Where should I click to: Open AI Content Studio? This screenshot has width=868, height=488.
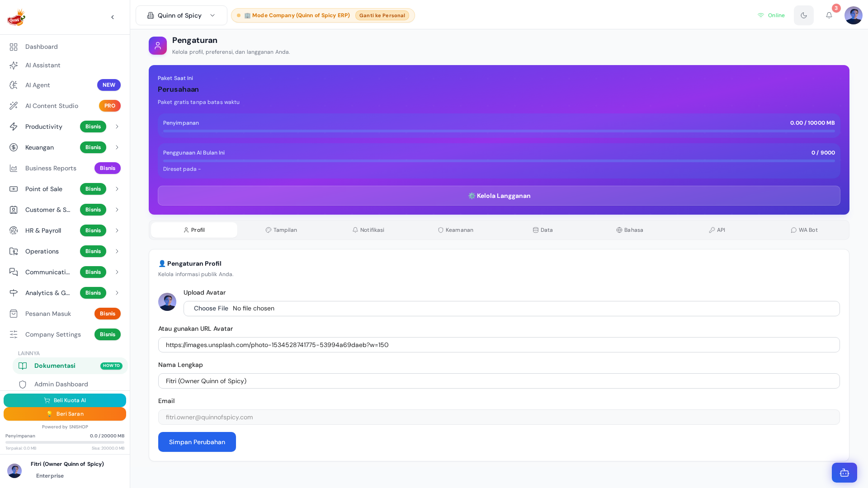point(65,106)
